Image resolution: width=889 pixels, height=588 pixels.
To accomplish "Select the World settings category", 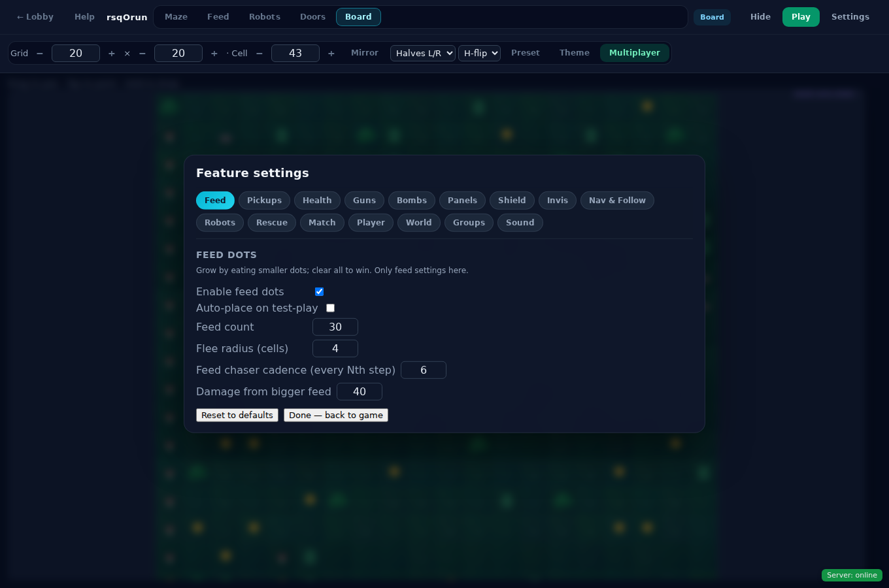I will coord(419,223).
